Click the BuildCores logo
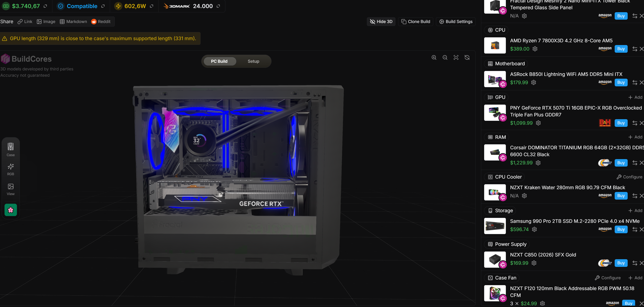The width and height of the screenshot is (644, 307). point(26,59)
